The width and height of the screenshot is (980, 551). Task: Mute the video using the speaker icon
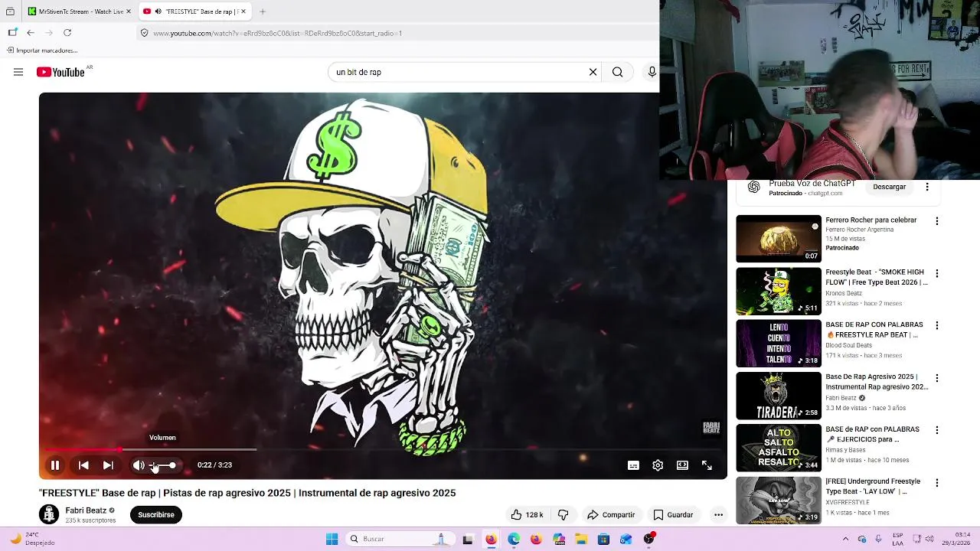coord(139,465)
